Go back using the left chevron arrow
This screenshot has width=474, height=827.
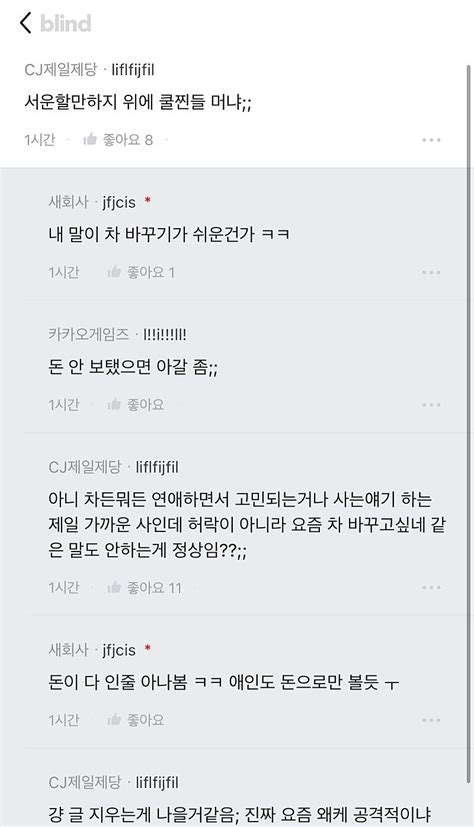[25, 23]
